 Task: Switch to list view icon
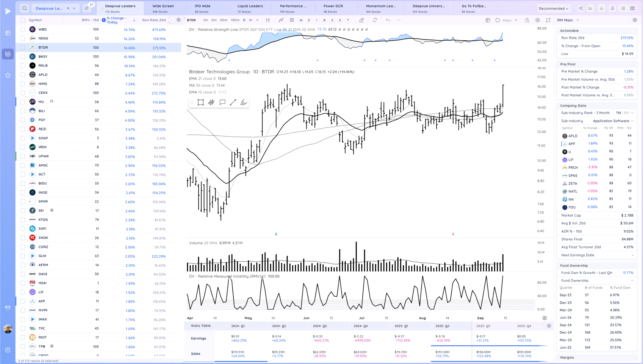pyautogui.click(x=623, y=8)
